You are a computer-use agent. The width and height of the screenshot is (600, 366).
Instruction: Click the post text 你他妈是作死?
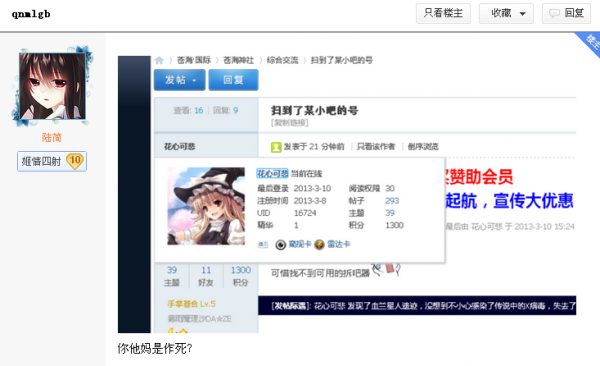pos(155,348)
